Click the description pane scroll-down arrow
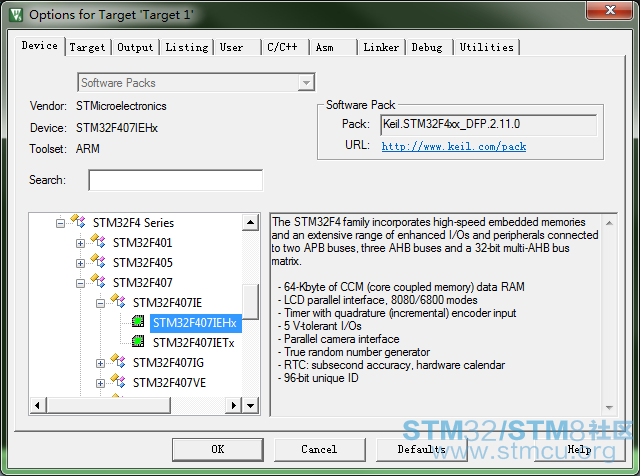This screenshot has height=476, width=640. pos(609,407)
